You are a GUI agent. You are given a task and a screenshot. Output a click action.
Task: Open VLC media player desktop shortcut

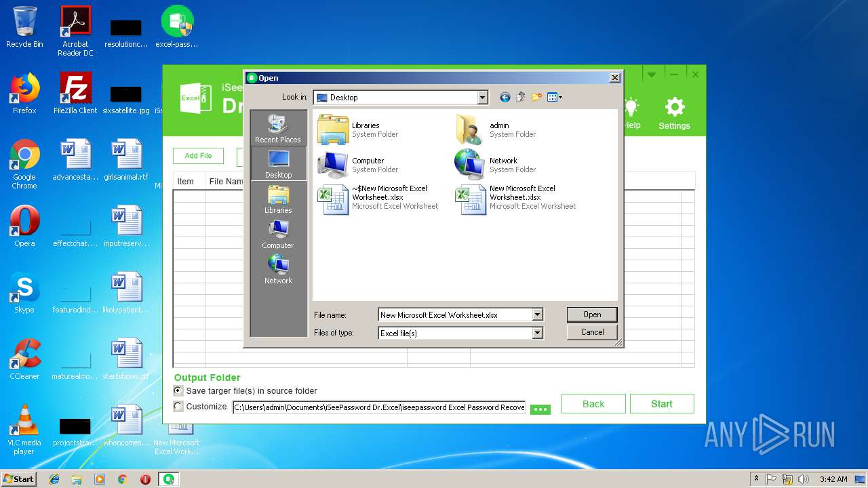click(x=24, y=430)
